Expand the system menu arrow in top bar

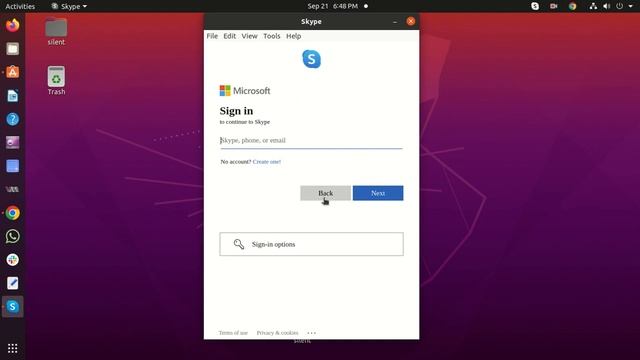pos(631,6)
